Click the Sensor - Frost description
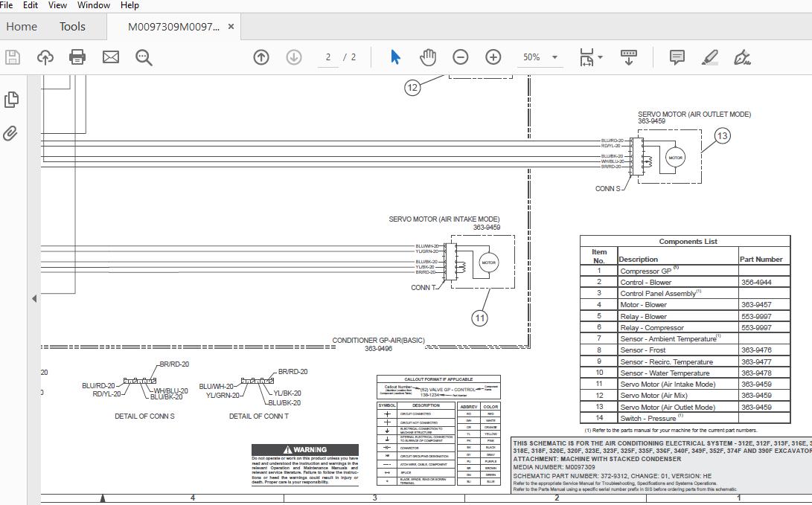 [642, 350]
